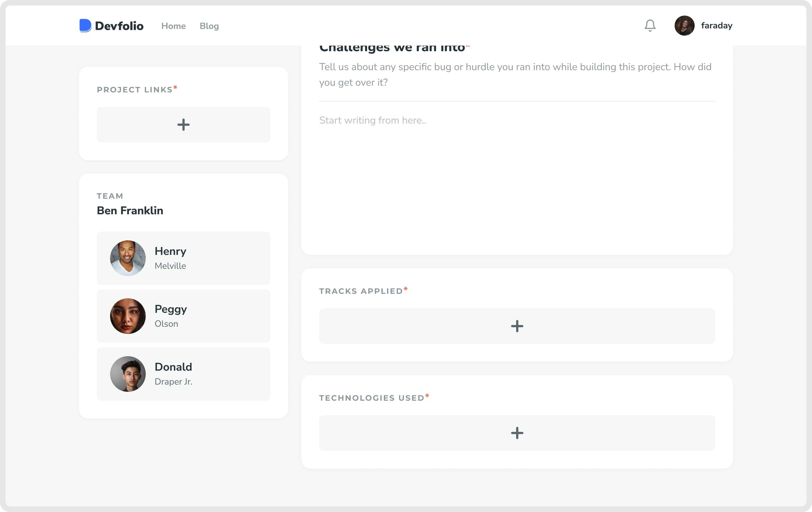The width and height of the screenshot is (812, 512).
Task: Click Peggy Olson's avatar photo
Action: (128, 316)
